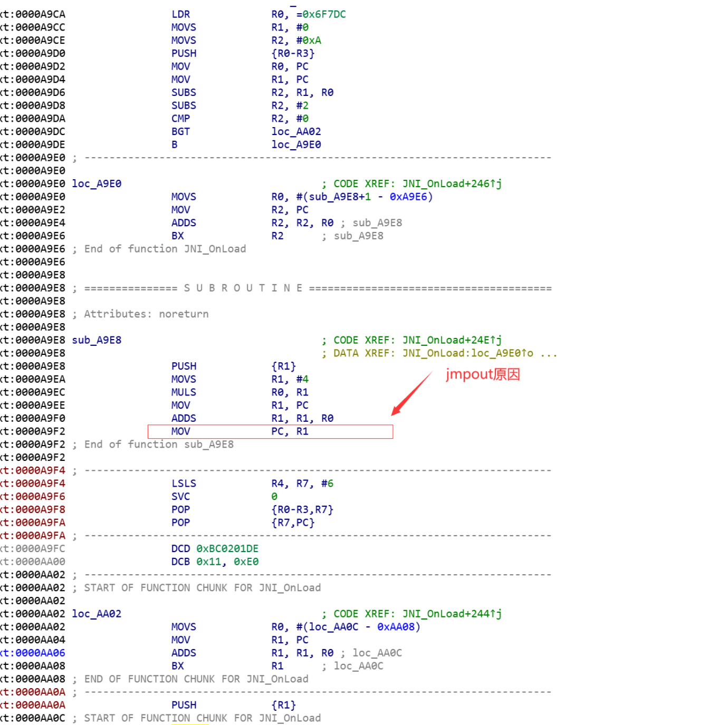Click the PUSH {R1} at 0000A9E8
This screenshot has height=725, width=728.
click(234, 366)
